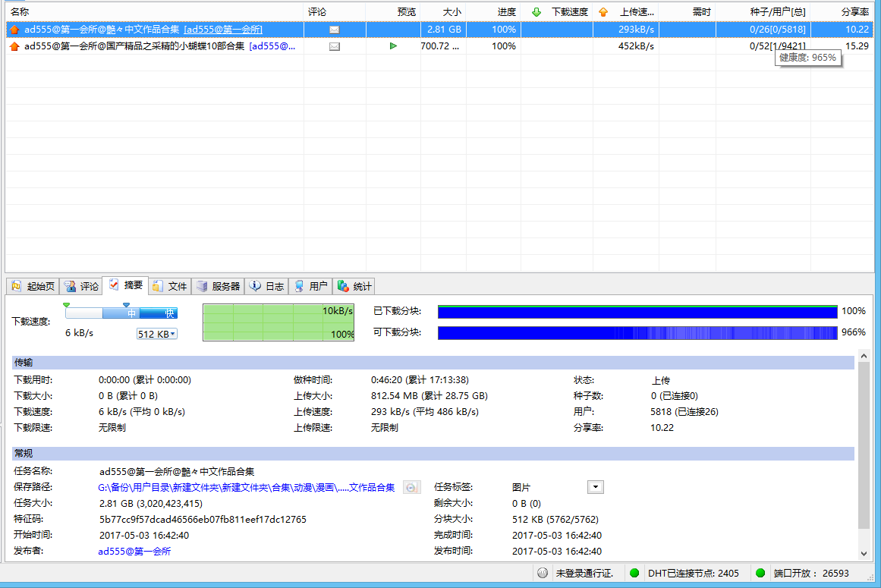Click the green DHT connection status indicator
Image resolution: width=881 pixels, height=588 pixels.
[634, 574]
